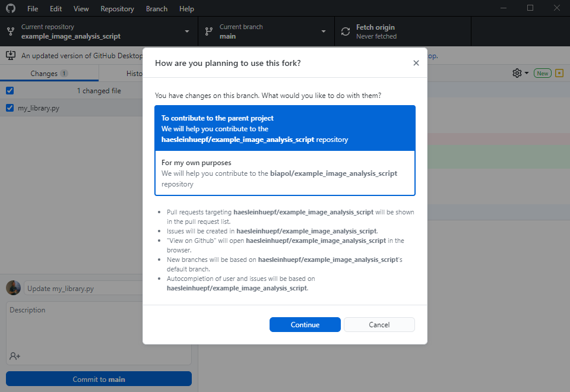Screen dimensions: 570x392
Task: Toggle the select-all changed files checkbox
Action: (x=9, y=91)
